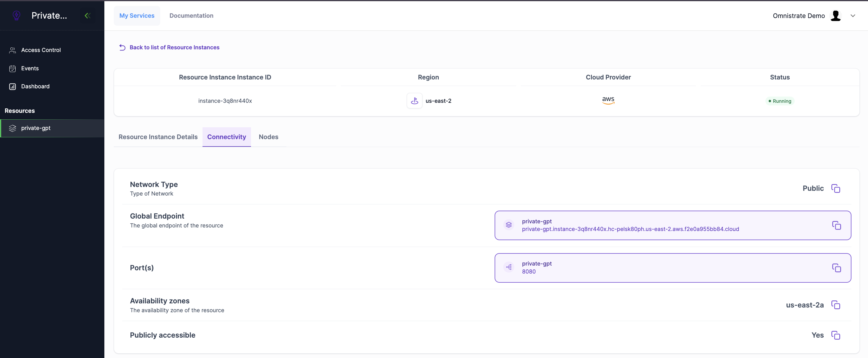Copy the port 8080 value
Image resolution: width=868 pixels, height=358 pixels.
[x=836, y=268]
